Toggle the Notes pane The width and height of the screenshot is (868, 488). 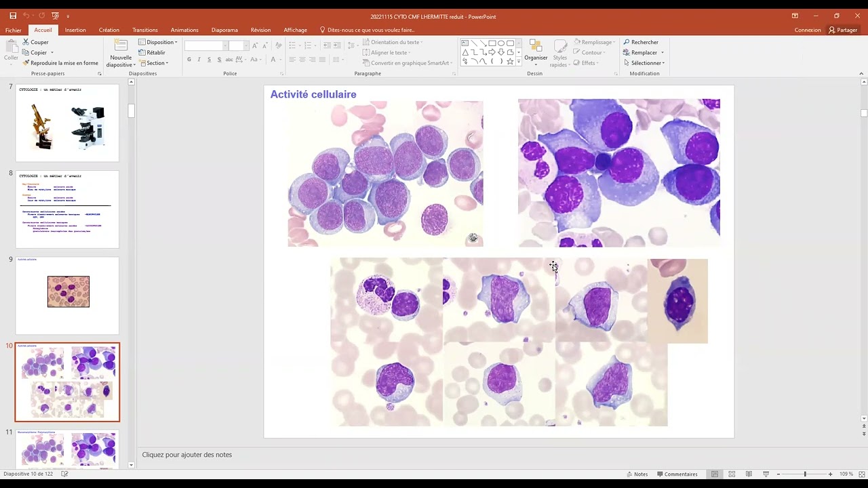click(637, 474)
